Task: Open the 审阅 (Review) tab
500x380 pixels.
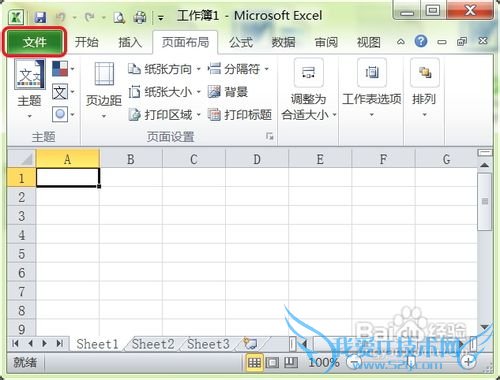Action: (x=326, y=42)
